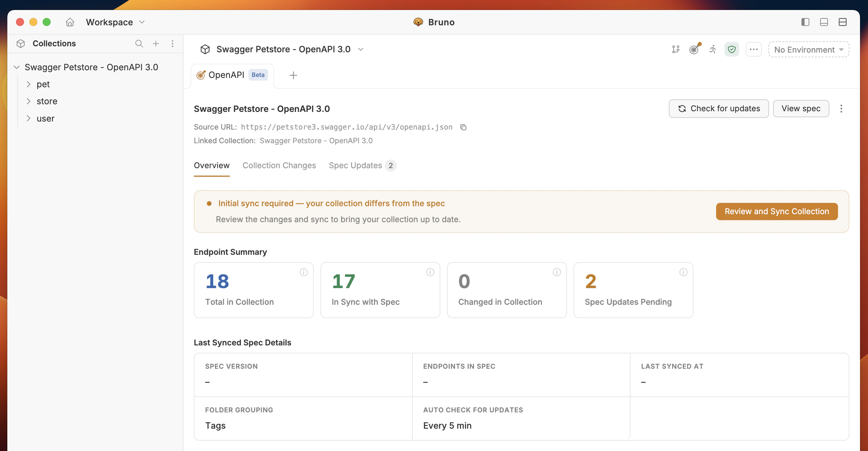The height and width of the screenshot is (451, 868).
Task: Open a new tab with plus button
Action: [x=293, y=75]
